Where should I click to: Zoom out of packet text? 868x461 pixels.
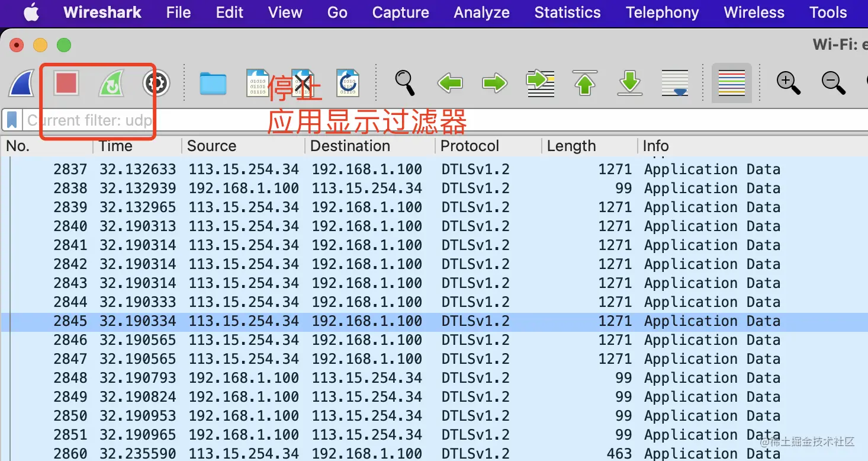[x=834, y=83]
